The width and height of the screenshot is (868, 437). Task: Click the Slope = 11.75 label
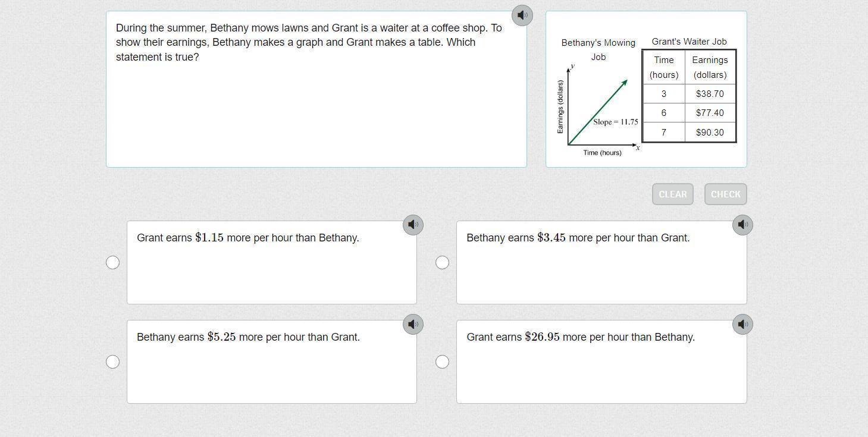coord(615,122)
